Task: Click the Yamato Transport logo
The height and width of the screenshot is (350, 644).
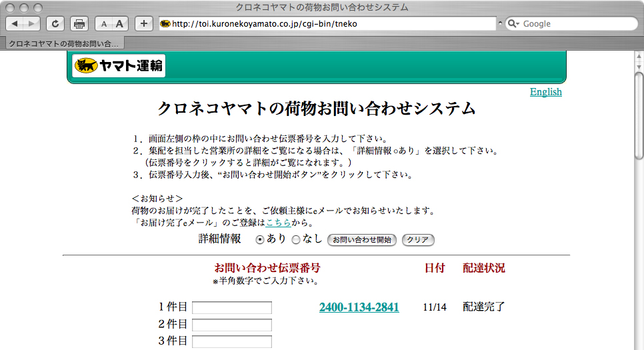Action: 119,66
